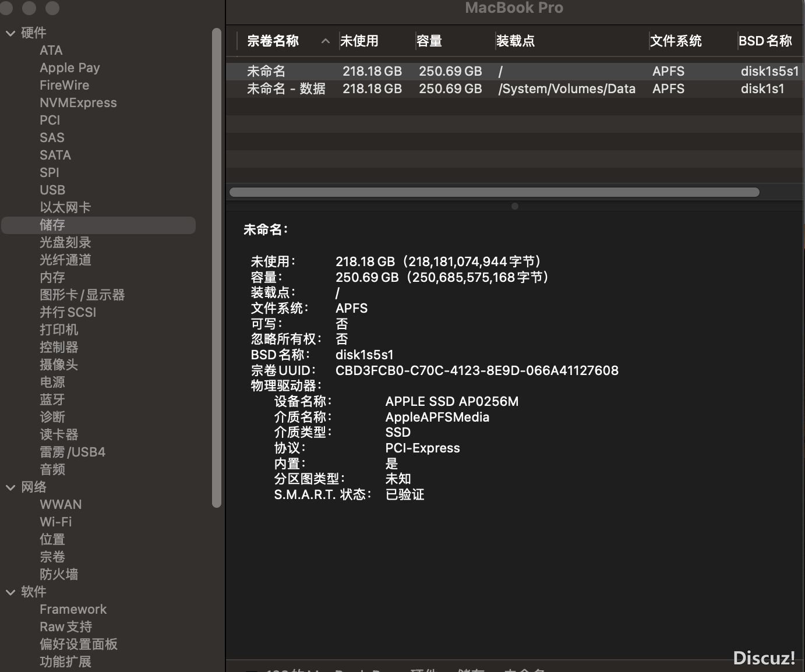Image resolution: width=805 pixels, height=672 pixels.
Task: Open 雷雳/USB4 info
Action: (73, 452)
